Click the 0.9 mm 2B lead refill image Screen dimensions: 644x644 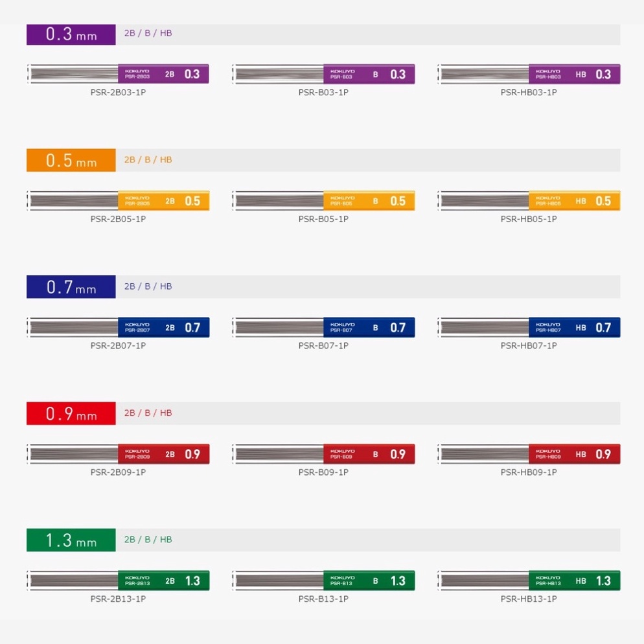pos(118,454)
